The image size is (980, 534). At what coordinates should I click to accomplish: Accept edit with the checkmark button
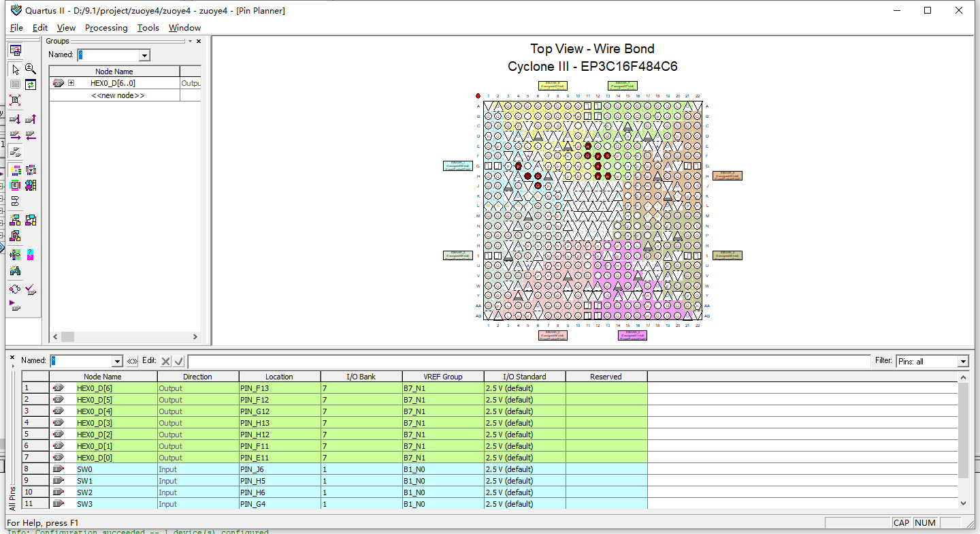179,361
